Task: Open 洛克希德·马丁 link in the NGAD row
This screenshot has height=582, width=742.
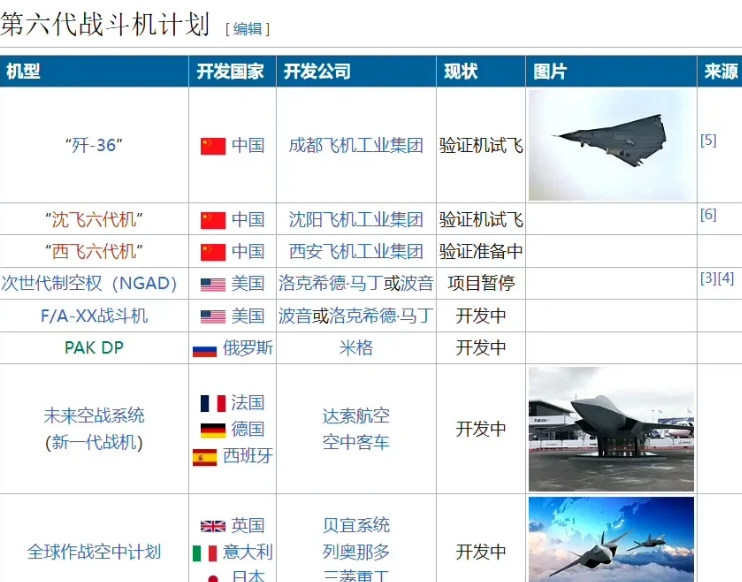Action: coord(330,283)
